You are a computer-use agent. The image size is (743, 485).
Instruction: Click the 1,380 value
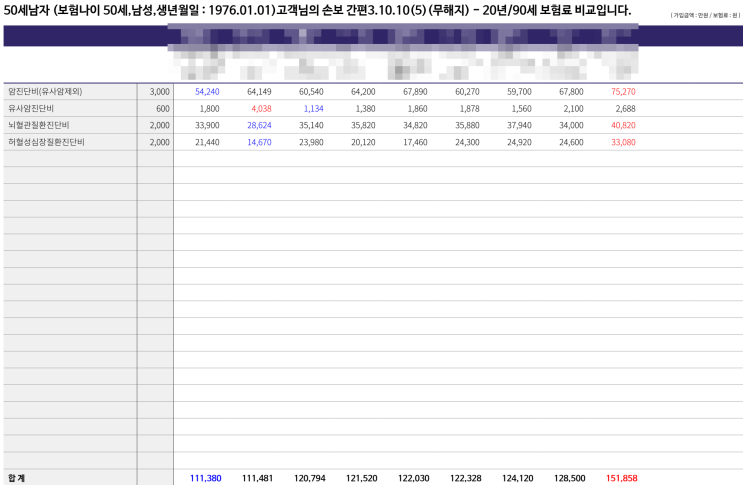[365, 108]
